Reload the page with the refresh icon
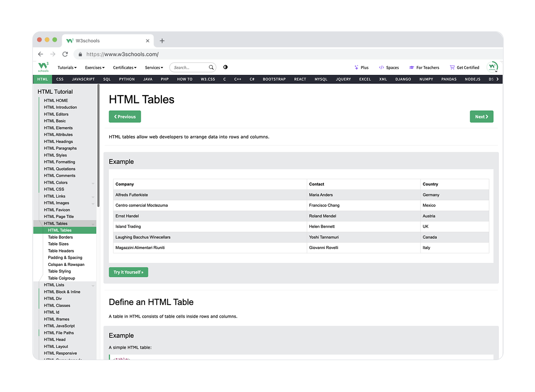Screen dimensions: 535x392 pos(65,55)
